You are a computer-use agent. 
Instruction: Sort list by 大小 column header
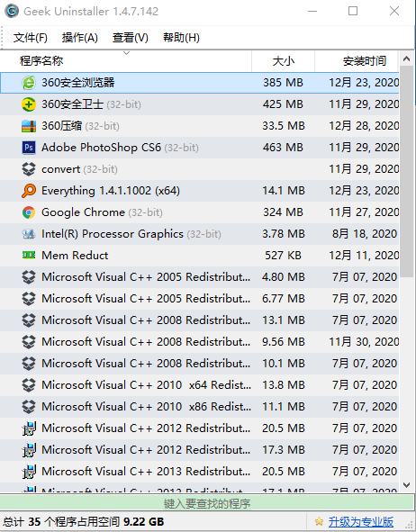284,61
